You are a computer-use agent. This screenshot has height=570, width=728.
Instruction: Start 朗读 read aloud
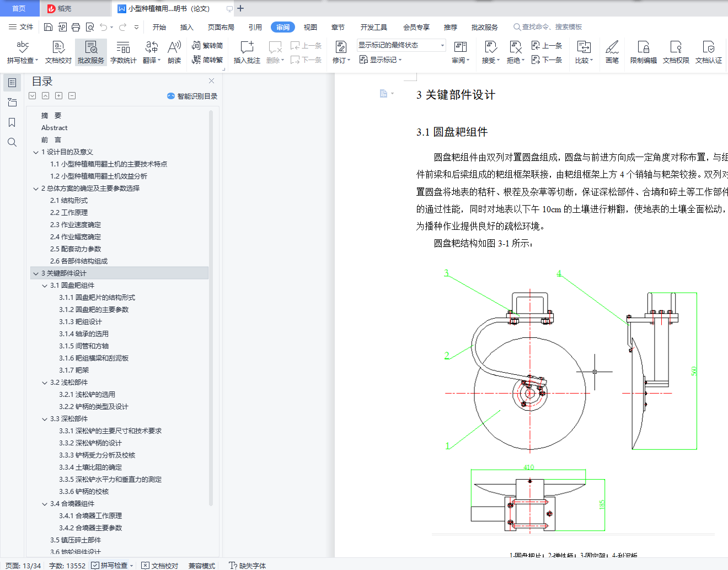pyautogui.click(x=174, y=52)
